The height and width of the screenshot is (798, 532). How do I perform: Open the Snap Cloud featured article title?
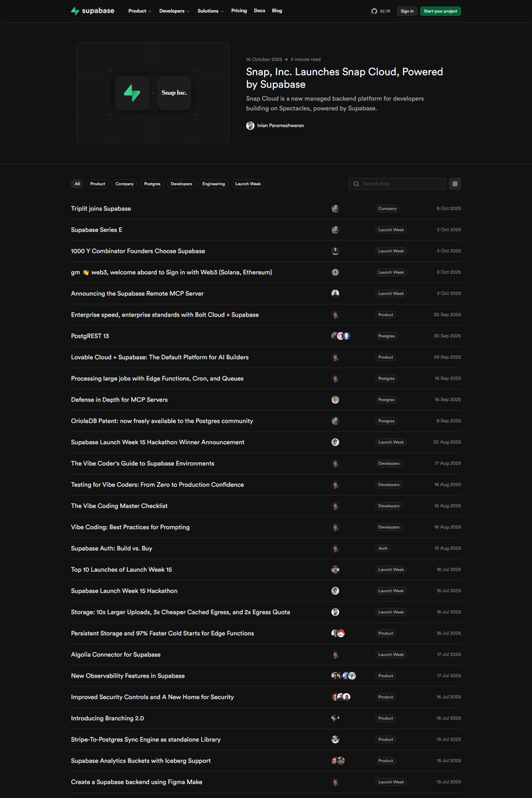pos(344,78)
